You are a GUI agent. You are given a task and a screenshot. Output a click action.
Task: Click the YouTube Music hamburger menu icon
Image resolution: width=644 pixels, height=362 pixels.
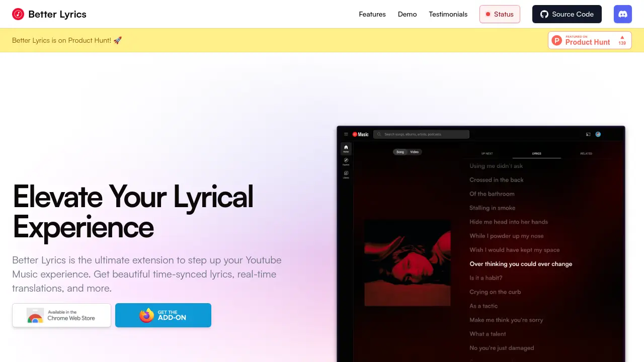pos(346,134)
